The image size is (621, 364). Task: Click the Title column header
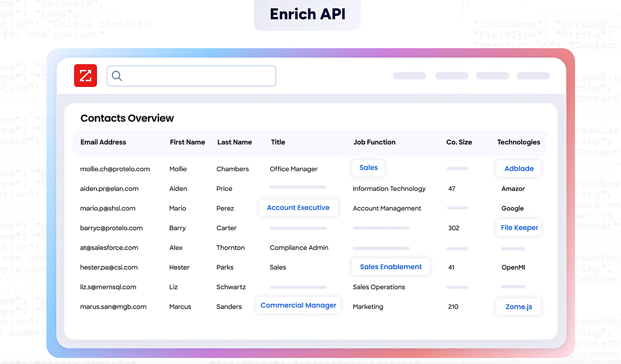tap(278, 142)
